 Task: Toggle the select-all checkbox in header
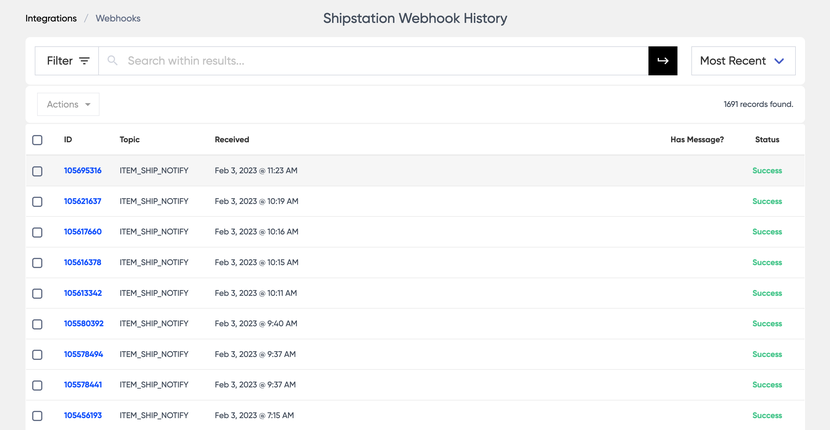pos(37,140)
